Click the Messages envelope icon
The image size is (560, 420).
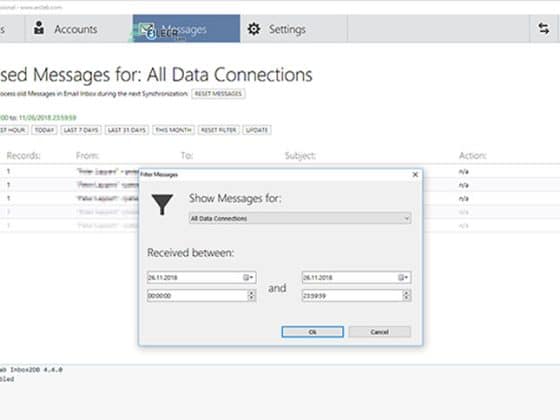[x=146, y=29]
